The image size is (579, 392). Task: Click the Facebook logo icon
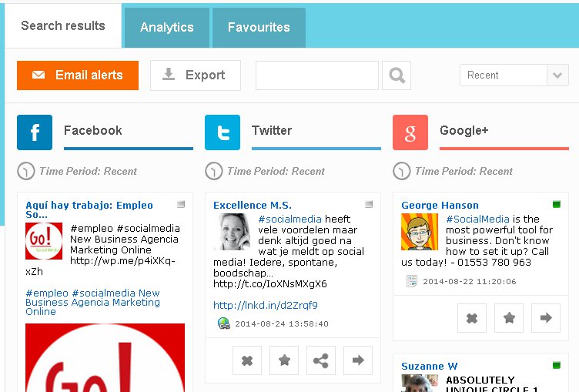click(x=35, y=132)
